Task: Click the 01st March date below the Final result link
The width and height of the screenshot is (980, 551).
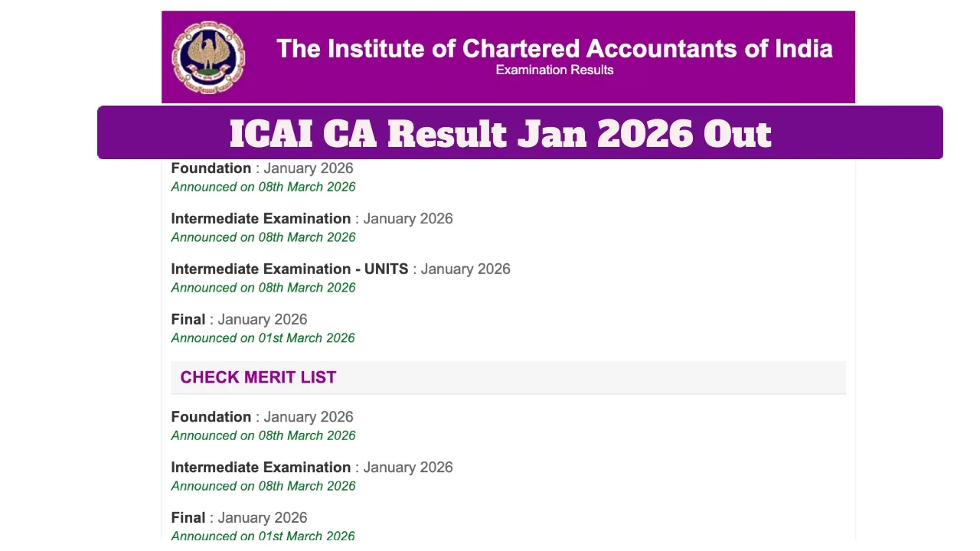Action: [263, 338]
